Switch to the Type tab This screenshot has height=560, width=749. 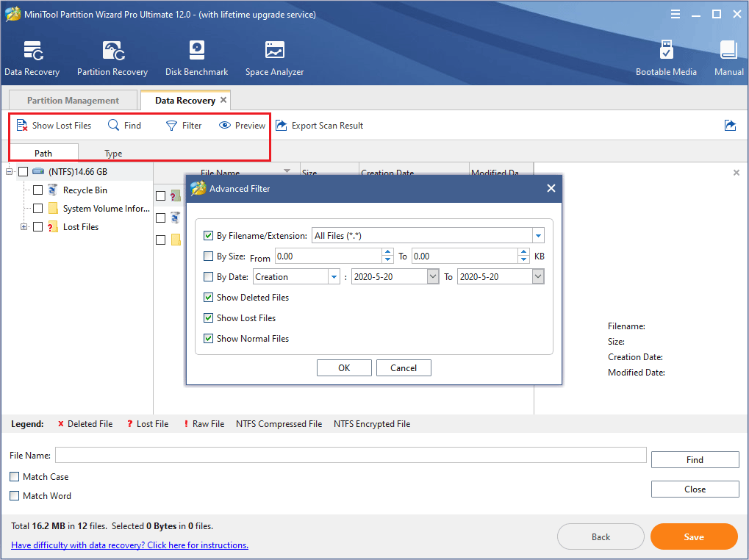[113, 153]
